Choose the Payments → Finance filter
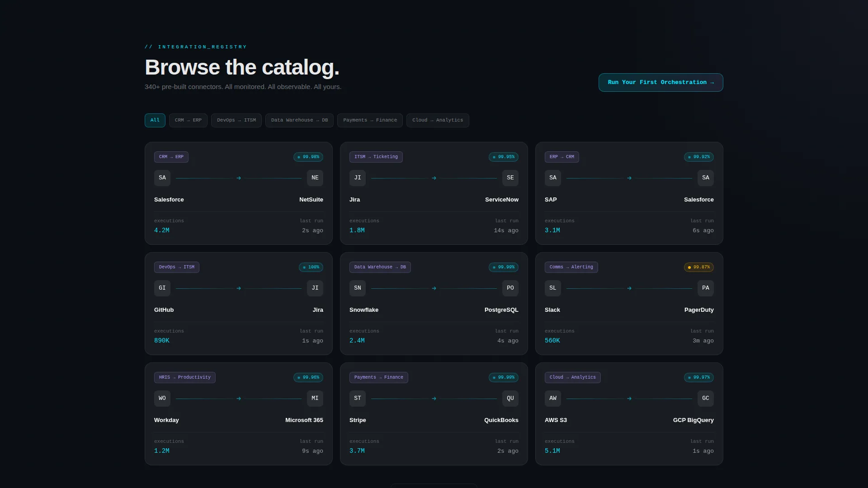Screen dimensions: 868x488 (x=370, y=120)
